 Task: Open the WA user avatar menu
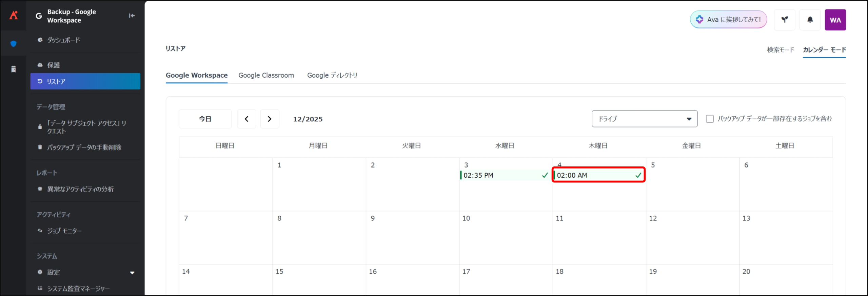pos(835,20)
